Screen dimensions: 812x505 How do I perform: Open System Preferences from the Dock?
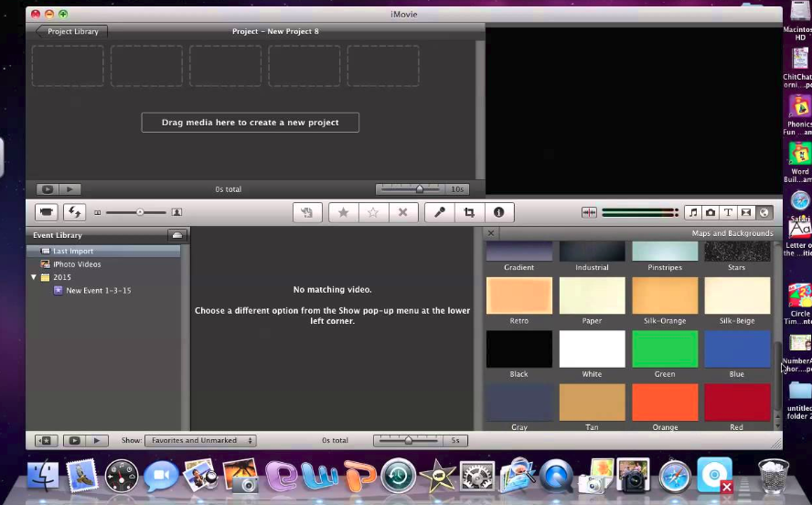477,476
